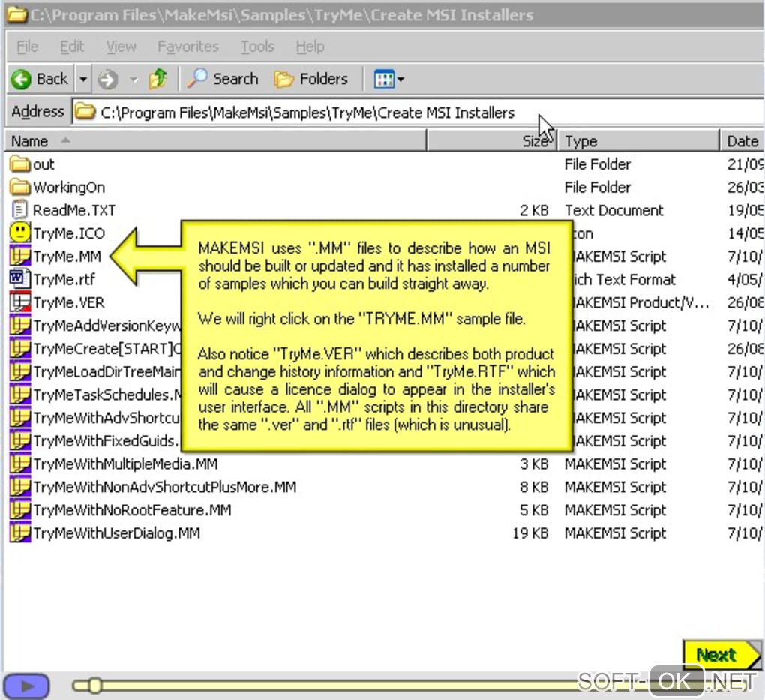Select the TryMeWithAdvShortcu script icon

pos(20,417)
